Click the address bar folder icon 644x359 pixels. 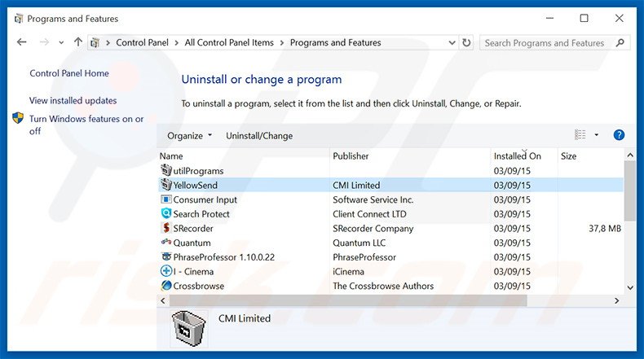pos(95,42)
